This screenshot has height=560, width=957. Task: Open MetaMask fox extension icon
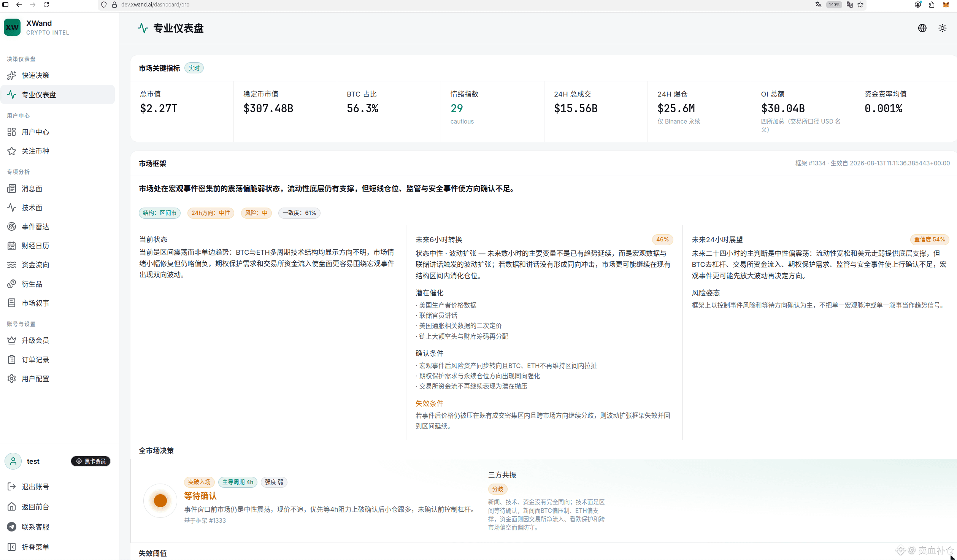click(x=946, y=5)
